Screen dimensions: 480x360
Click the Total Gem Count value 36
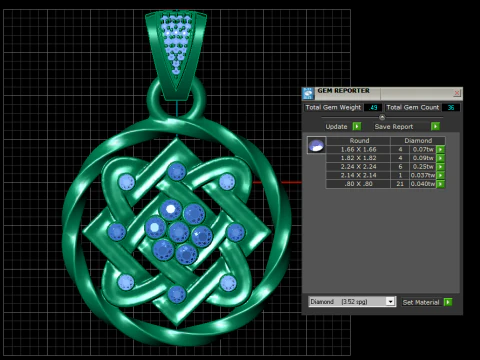tap(451, 107)
